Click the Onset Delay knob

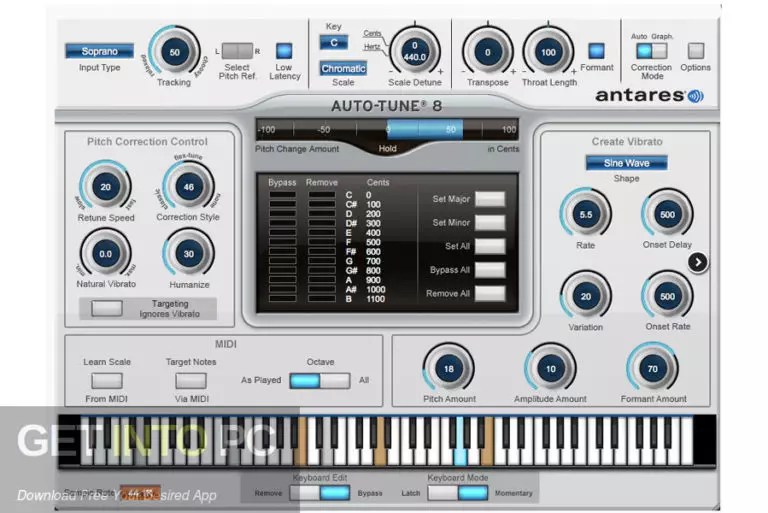coord(667,215)
